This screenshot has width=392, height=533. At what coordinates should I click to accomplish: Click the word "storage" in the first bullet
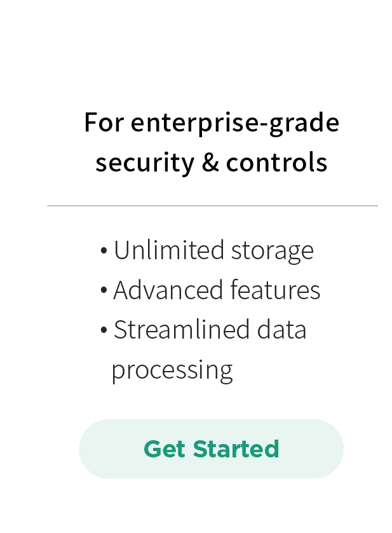pos(272,252)
